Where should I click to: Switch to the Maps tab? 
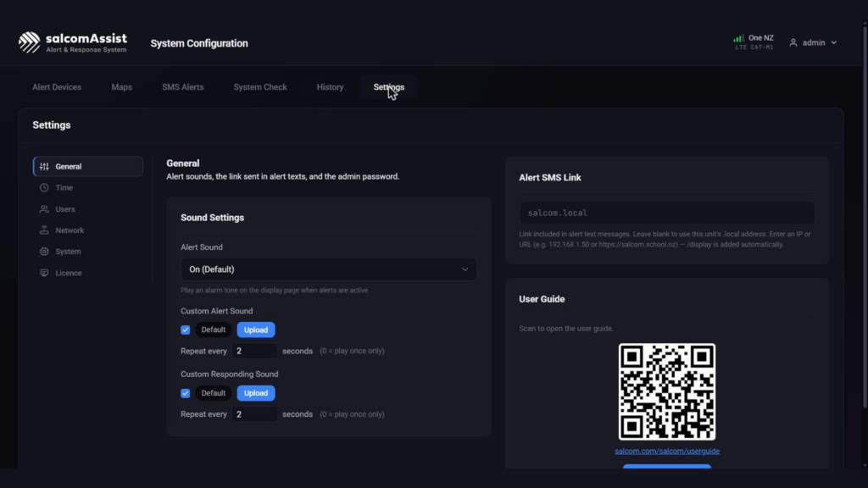point(122,87)
